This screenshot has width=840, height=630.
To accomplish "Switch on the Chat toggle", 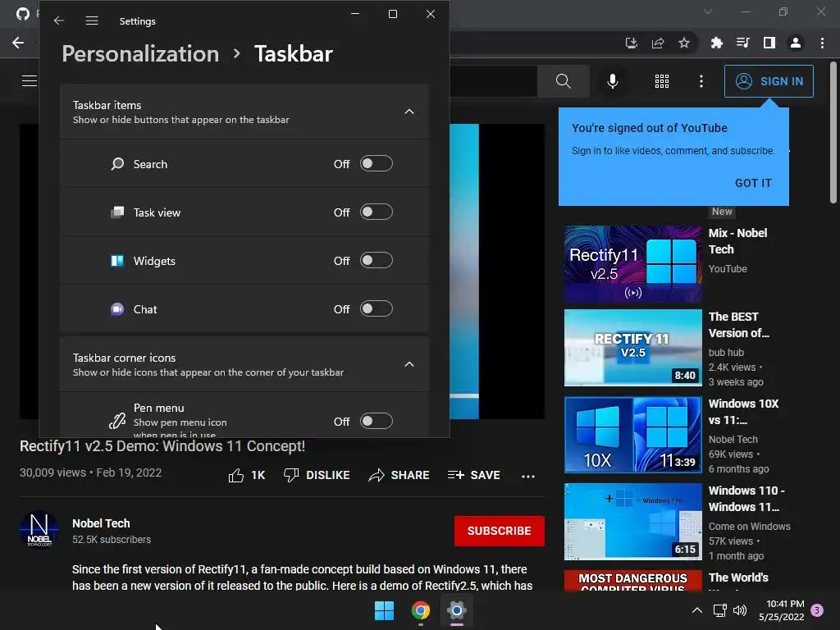I will pos(376,308).
